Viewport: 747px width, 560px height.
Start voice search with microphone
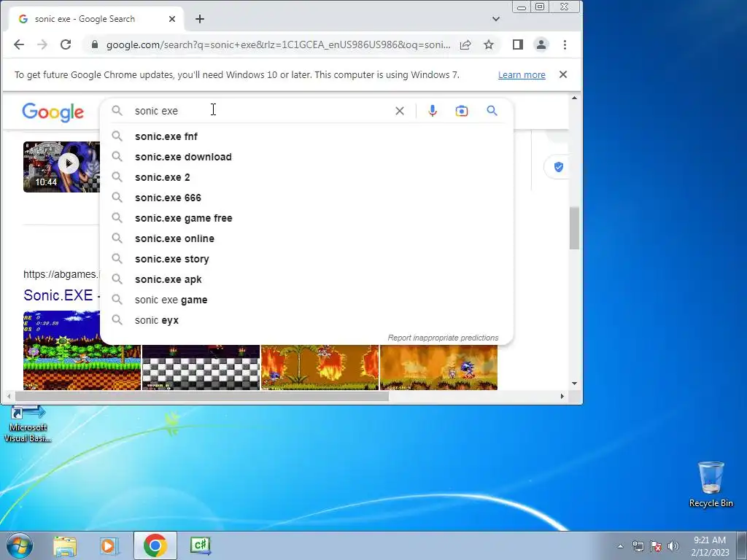(x=433, y=111)
